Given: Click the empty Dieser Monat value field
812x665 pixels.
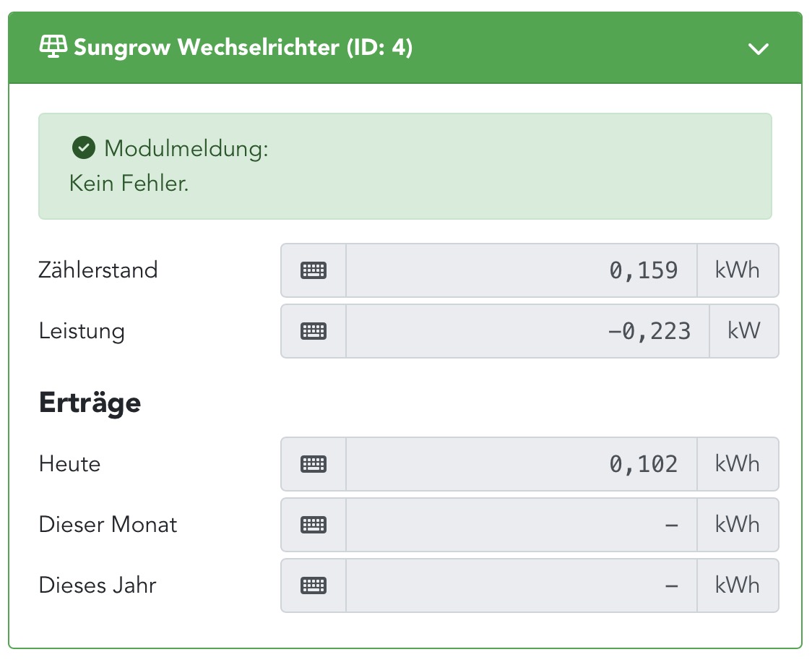Looking at the screenshot, I should [522, 525].
